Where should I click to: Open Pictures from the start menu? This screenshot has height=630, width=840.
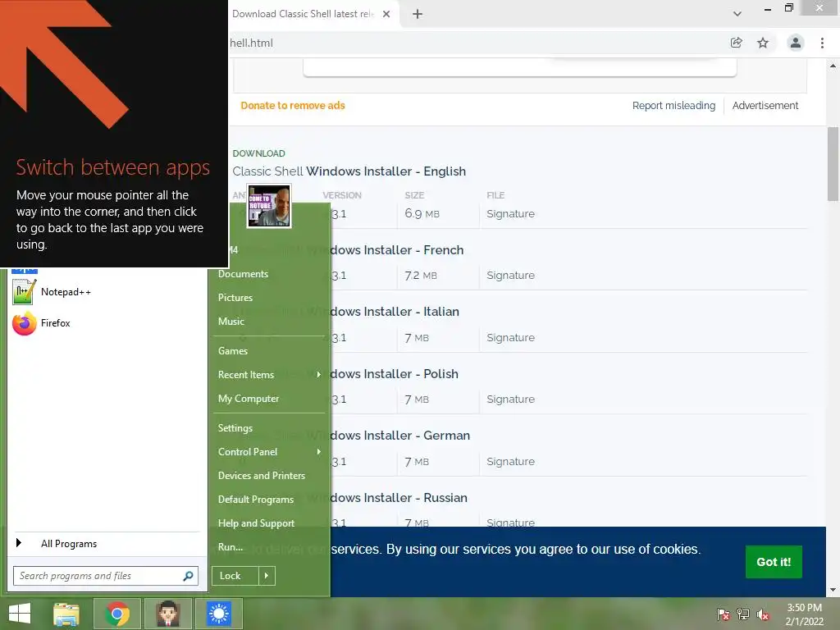click(235, 297)
